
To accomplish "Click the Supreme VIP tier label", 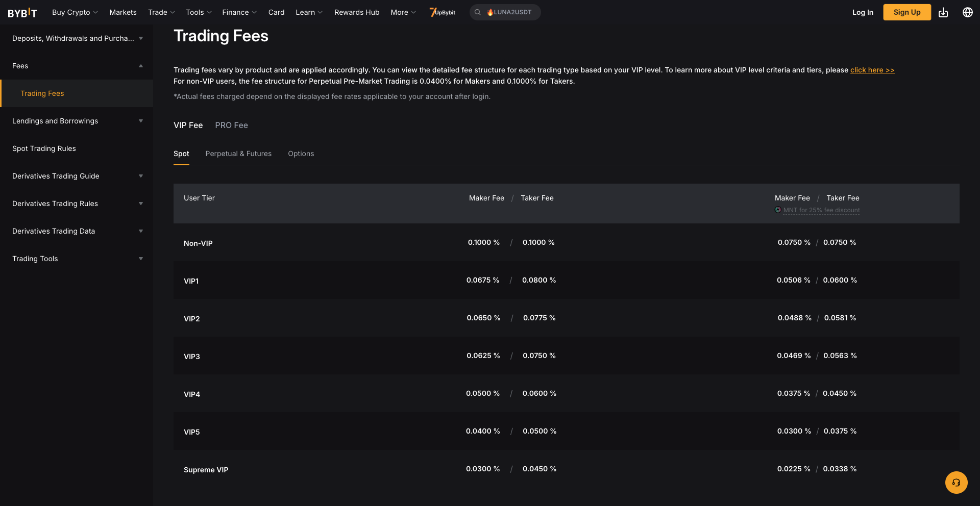I will [x=206, y=470].
